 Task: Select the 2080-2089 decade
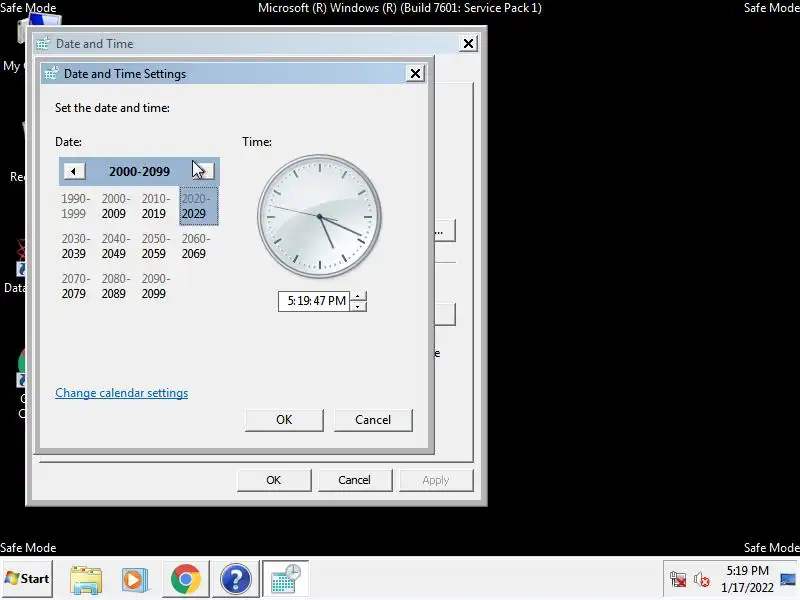(x=114, y=286)
